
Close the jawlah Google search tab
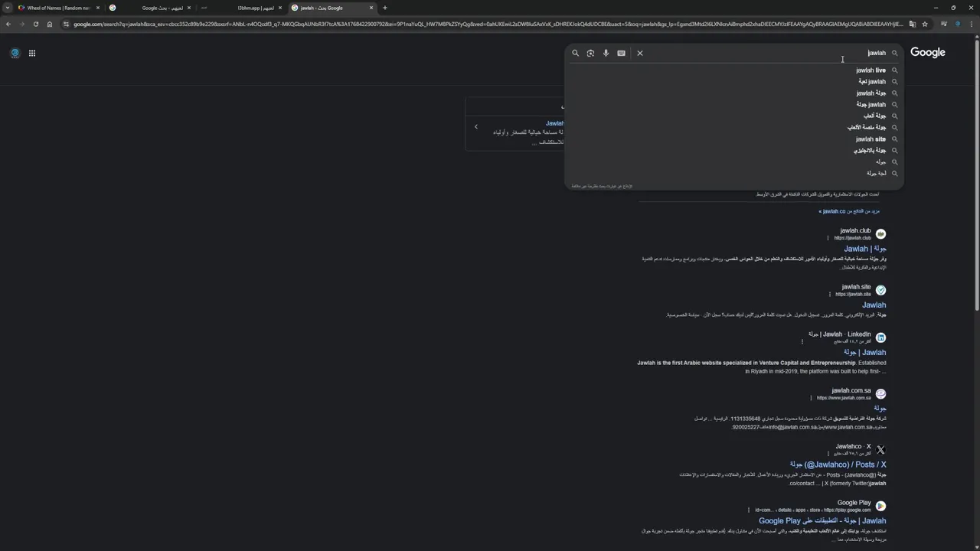pos(371,8)
